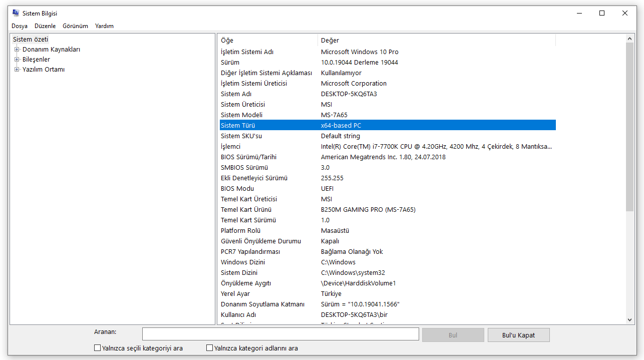Select Sistem özeti in the tree
Viewport: 644px width, 360px height.
click(x=31, y=40)
